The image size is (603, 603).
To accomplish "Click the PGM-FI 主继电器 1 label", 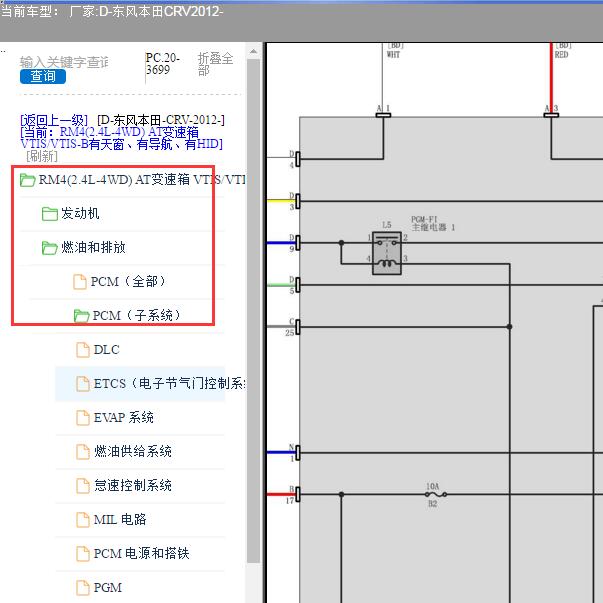I will 433,223.
